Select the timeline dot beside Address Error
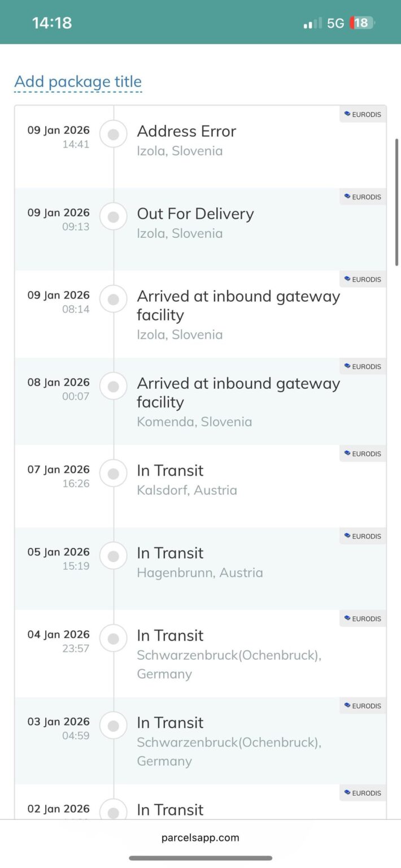 pos(113,134)
